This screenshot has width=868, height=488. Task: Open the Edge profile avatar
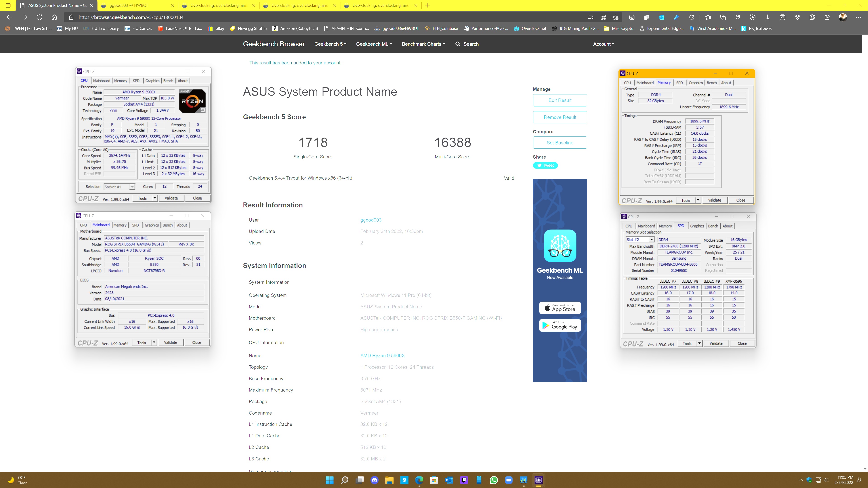843,17
